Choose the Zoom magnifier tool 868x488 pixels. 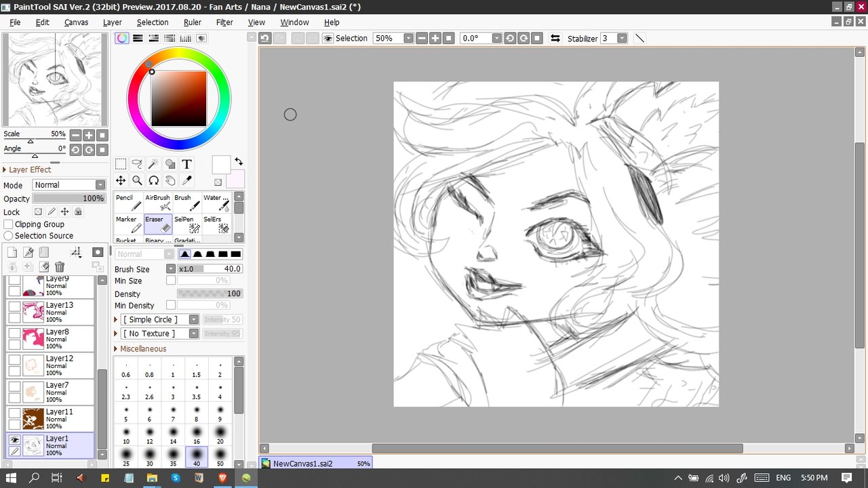137,180
